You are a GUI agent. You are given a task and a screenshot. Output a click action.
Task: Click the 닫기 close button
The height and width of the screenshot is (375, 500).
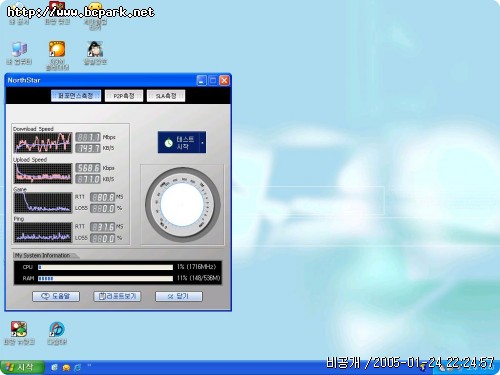(x=179, y=296)
